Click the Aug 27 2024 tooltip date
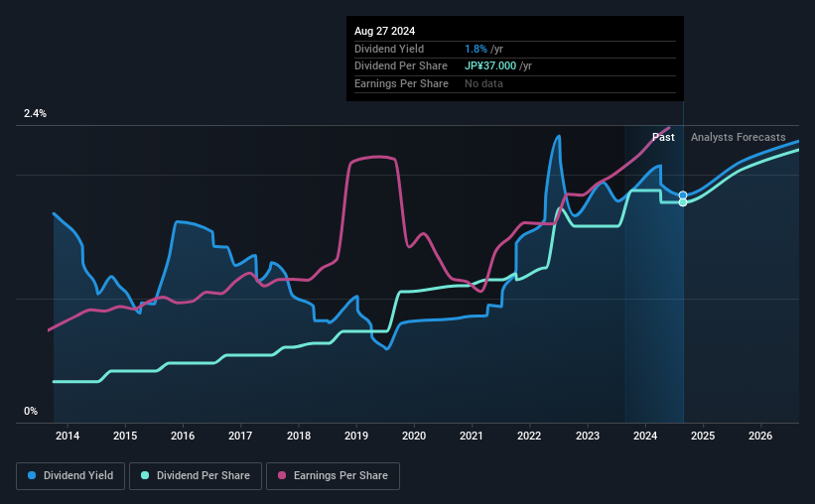The image size is (815, 504). tap(384, 31)
